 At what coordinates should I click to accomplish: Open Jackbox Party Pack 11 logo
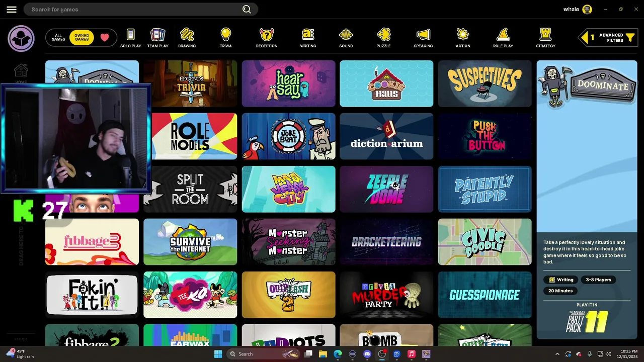coord(587,322)
